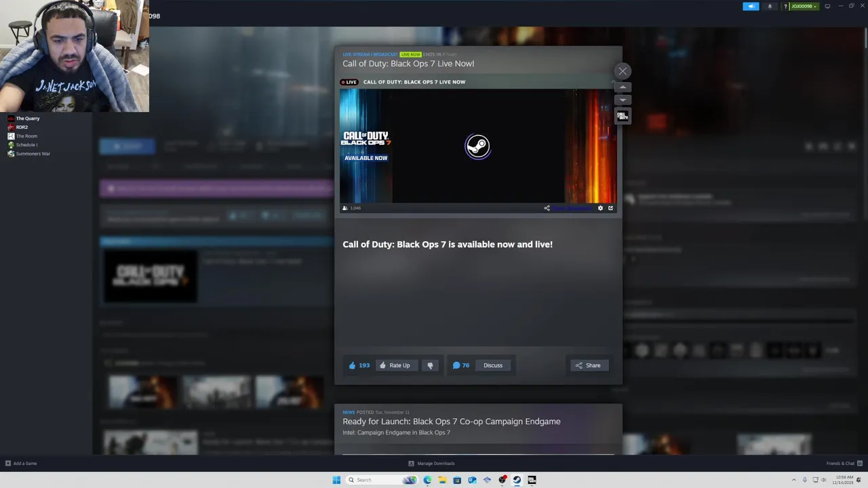Open Manage Downloads in bottom bar
Screen dimensions: 868x488
pos(431,464)
